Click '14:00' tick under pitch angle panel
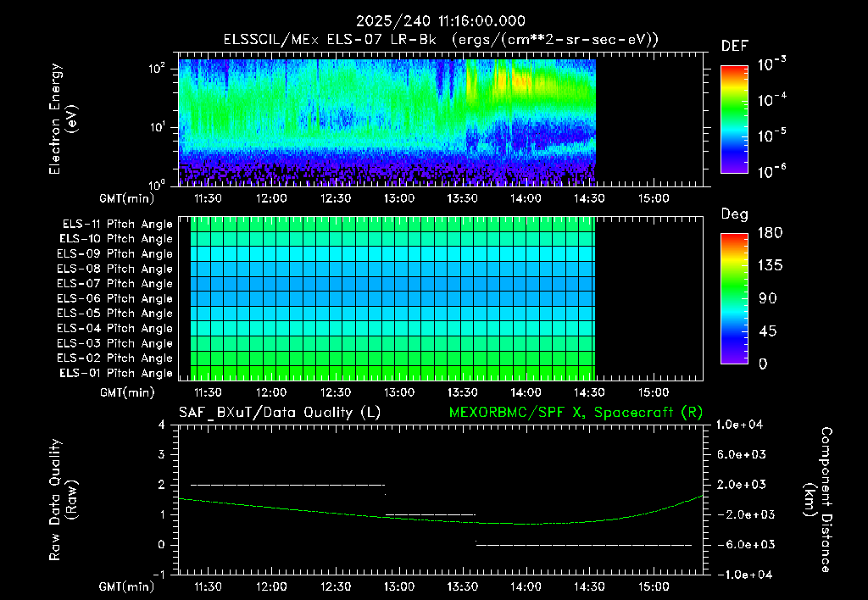 click(x=526, y=392)
